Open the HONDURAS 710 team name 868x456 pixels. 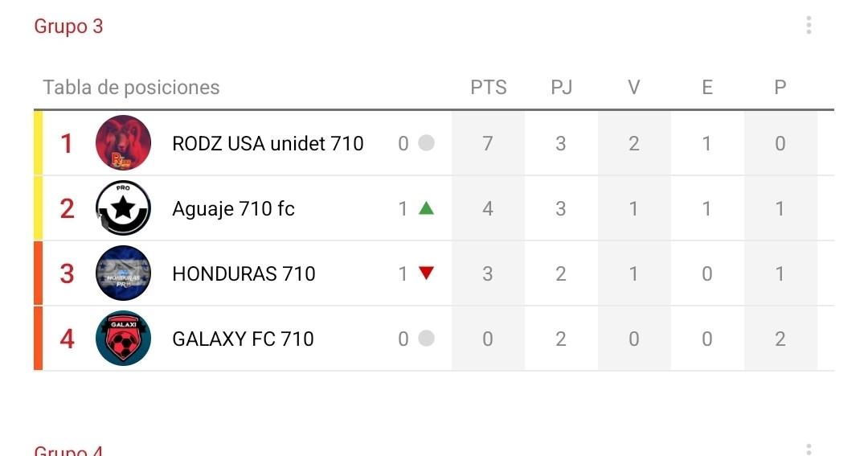(x=244, y=274)
